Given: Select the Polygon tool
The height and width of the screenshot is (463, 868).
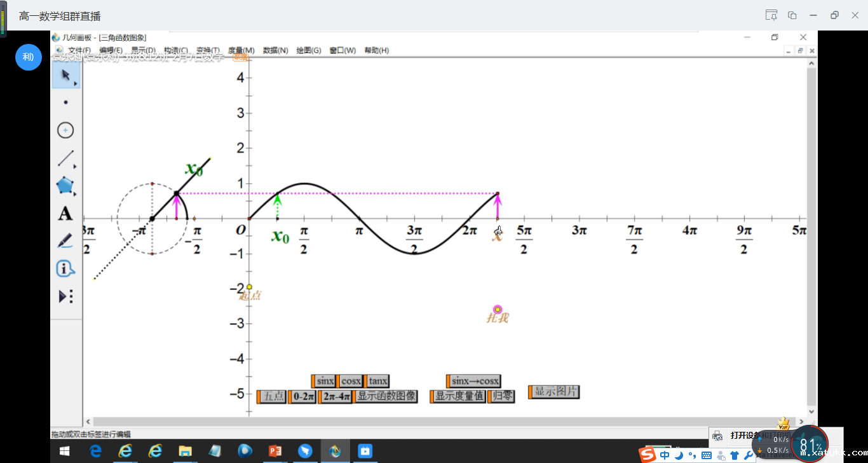Looking at the screenshot, I should [x=65, y=186].
